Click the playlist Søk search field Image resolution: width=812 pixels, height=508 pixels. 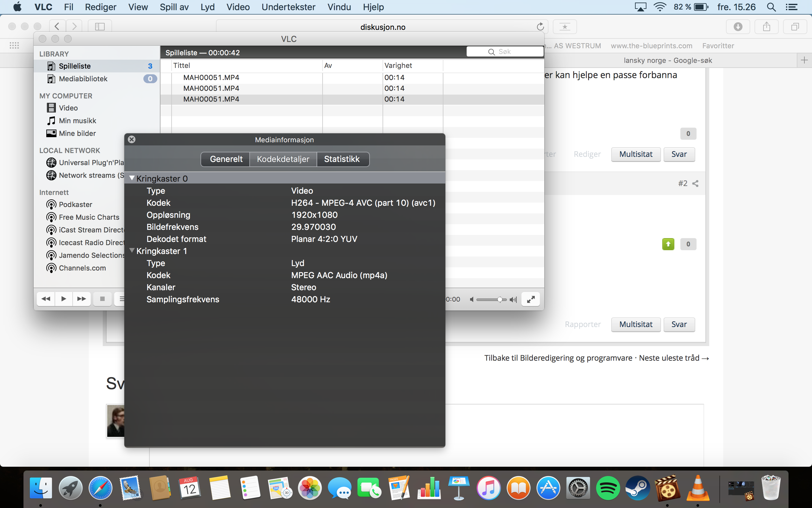tap(505, 52)
